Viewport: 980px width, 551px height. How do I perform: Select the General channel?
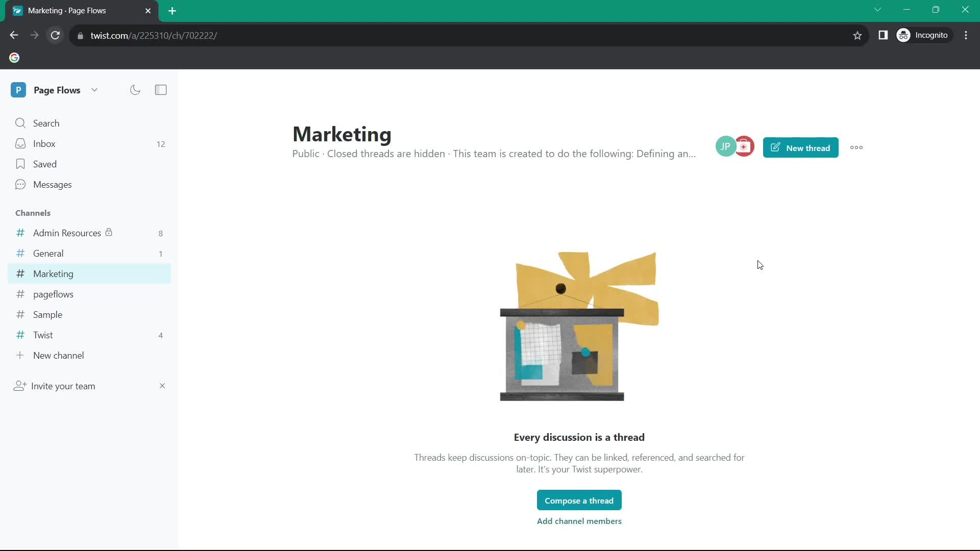tap(48, 253)
